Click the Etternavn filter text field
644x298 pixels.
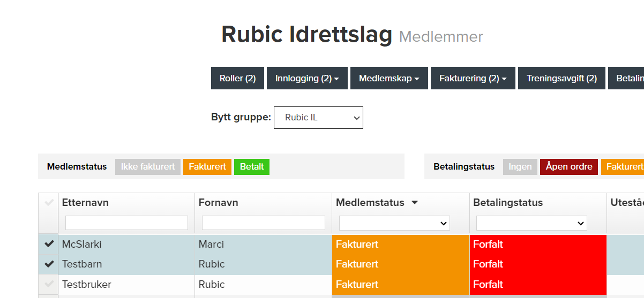pos(126,223)
